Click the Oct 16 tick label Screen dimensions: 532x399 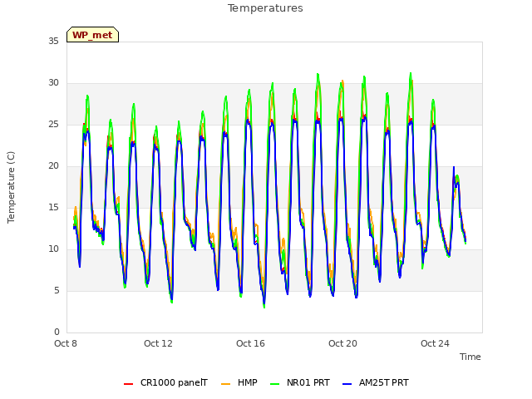click(250, 343)
